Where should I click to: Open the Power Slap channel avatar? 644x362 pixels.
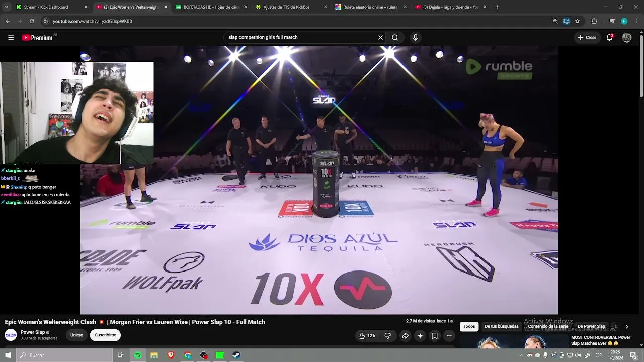click(11, 335)
